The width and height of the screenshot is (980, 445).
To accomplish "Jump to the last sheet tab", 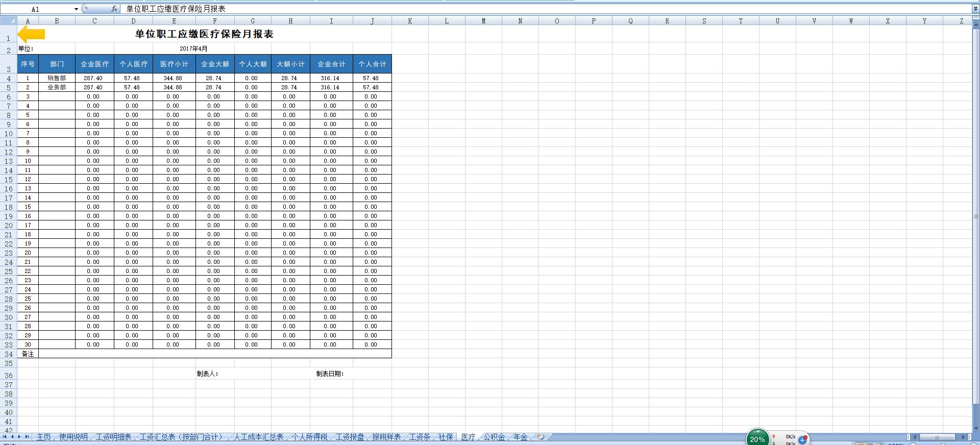I will click(27, 437).
